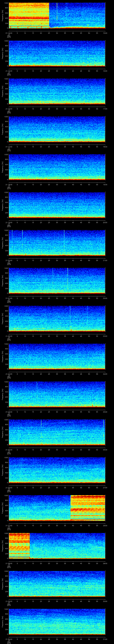
Task: Select the 21:17:00 start time label
Action: click(x=9, y=147)
